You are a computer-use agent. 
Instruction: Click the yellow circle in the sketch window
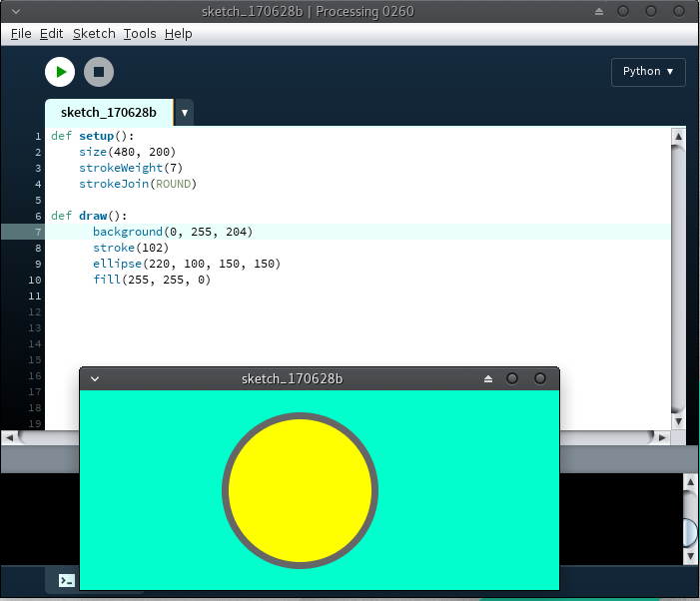pos(300,490)
